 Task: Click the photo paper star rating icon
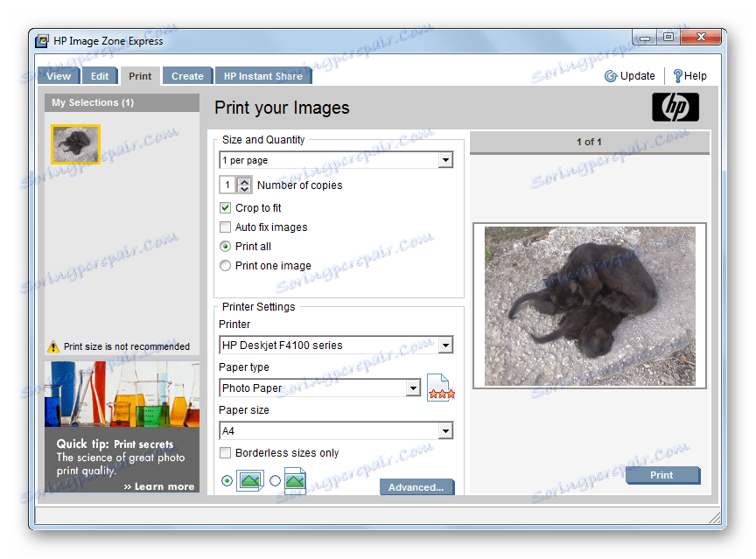[x=439, y=388]
